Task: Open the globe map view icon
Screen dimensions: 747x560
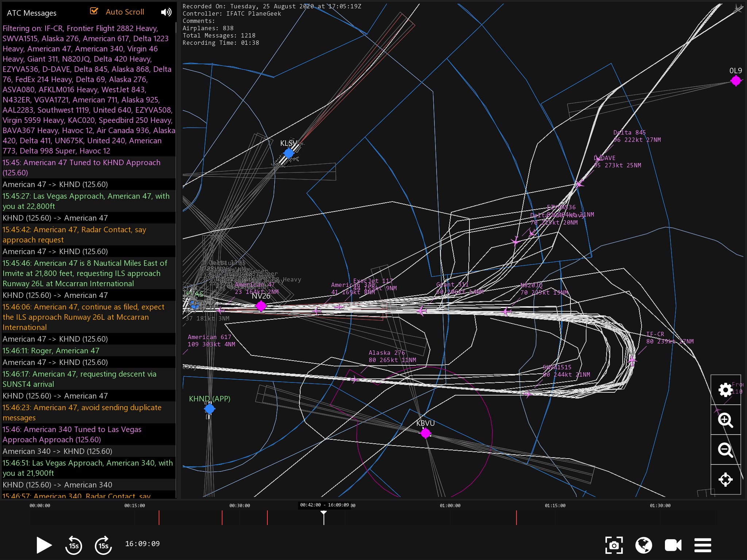Action: 643,545
